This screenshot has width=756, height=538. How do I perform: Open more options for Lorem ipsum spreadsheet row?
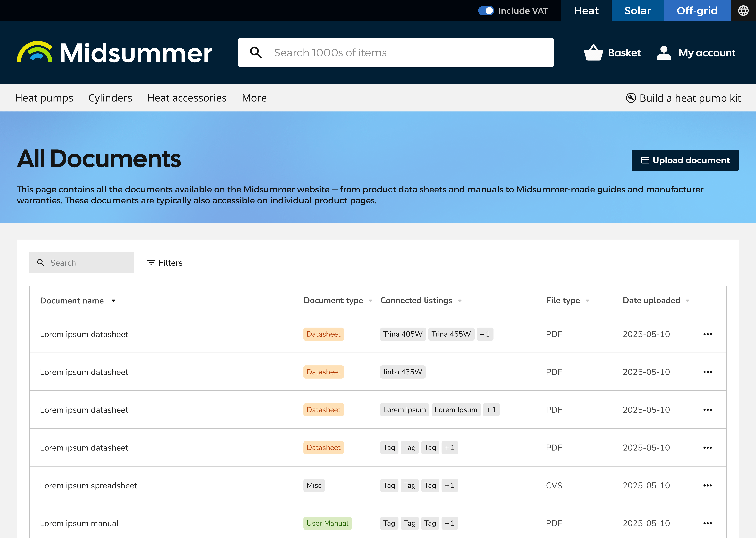(x=708, y=485)
